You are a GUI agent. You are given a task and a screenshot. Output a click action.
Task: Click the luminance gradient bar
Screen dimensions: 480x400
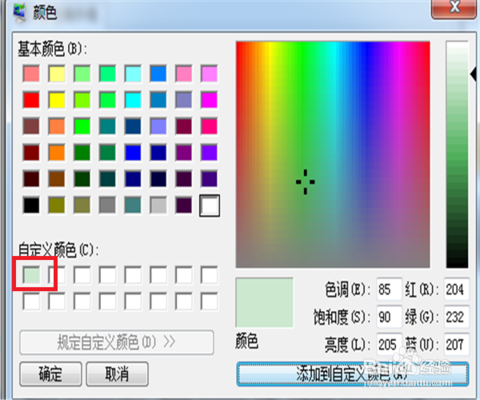point(457,154)
